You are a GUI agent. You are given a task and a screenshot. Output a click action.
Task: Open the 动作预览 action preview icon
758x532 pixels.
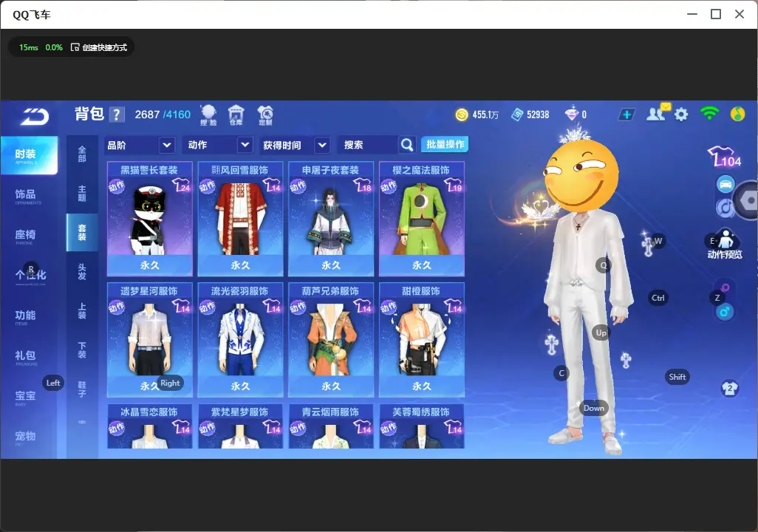click(x=725, y=245)
